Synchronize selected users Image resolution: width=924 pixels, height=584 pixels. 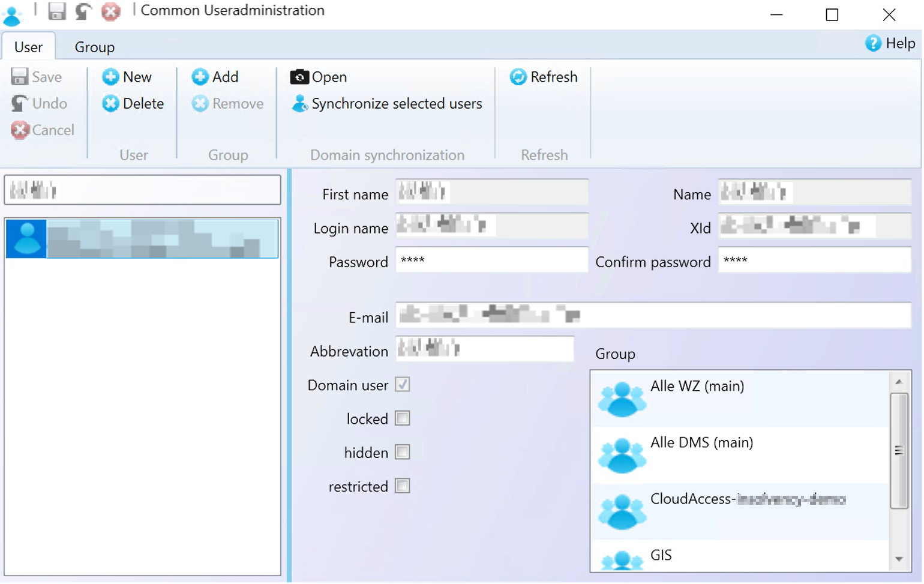(387, 103)
